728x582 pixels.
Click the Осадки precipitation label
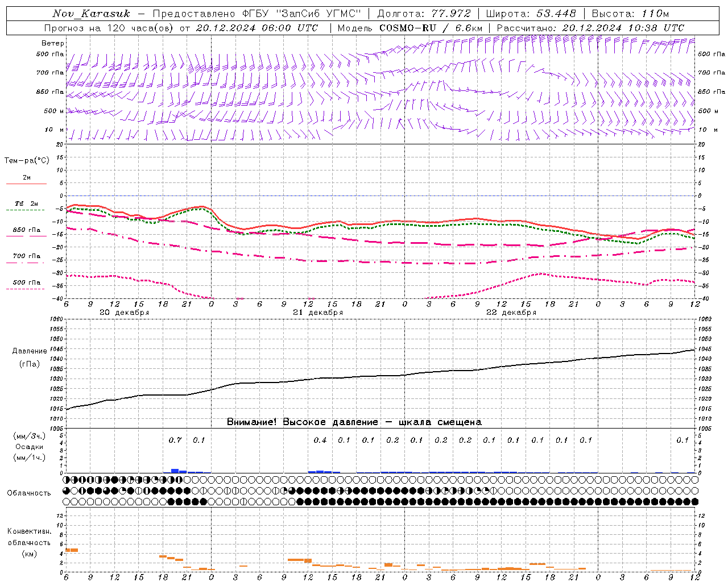point(30,447)
